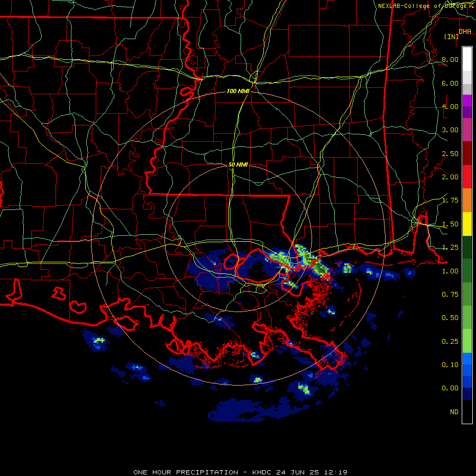476x476 pixels.
Task: Click the ND legend label
Action: 454,412
